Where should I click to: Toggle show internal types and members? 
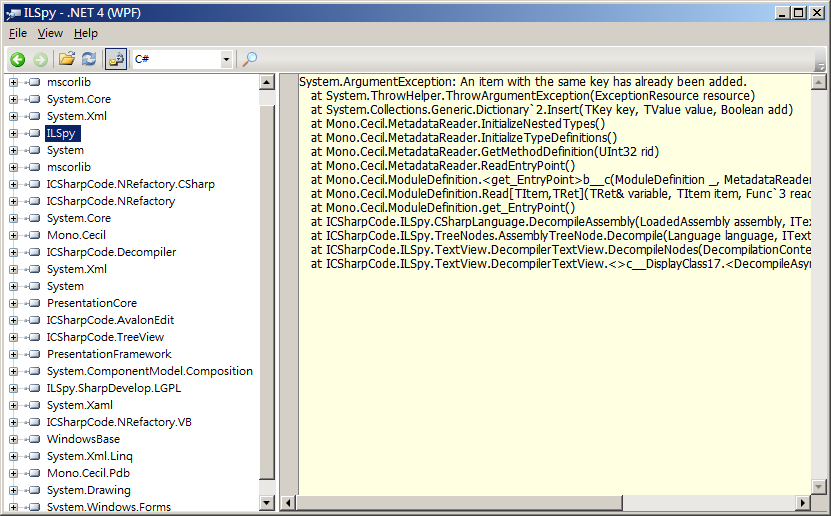tap(116, 60)
